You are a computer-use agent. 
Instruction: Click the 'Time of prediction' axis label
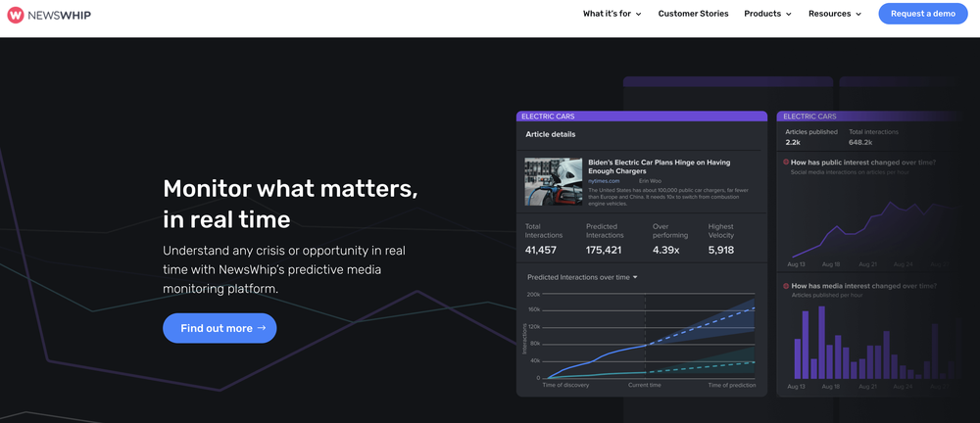click(x=731, y=386)
